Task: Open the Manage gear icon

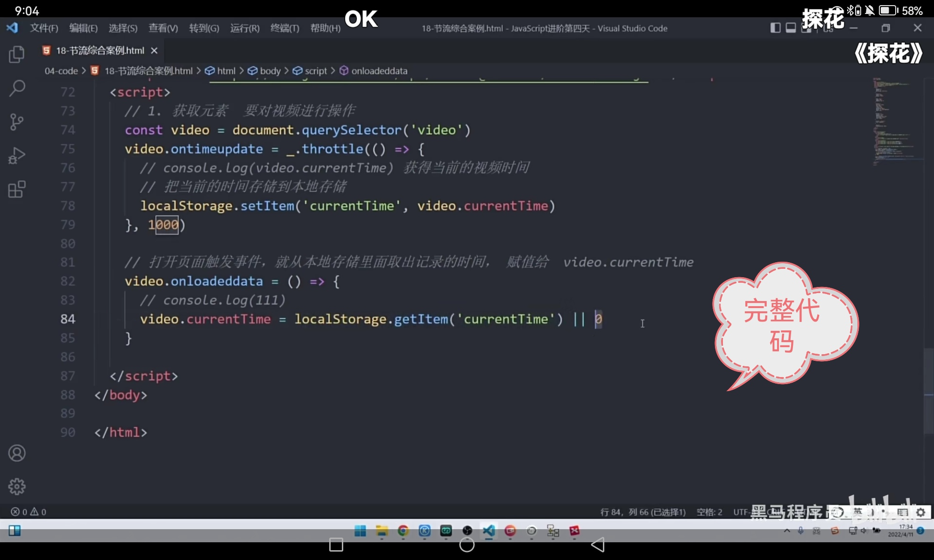Action: [17, 486]
